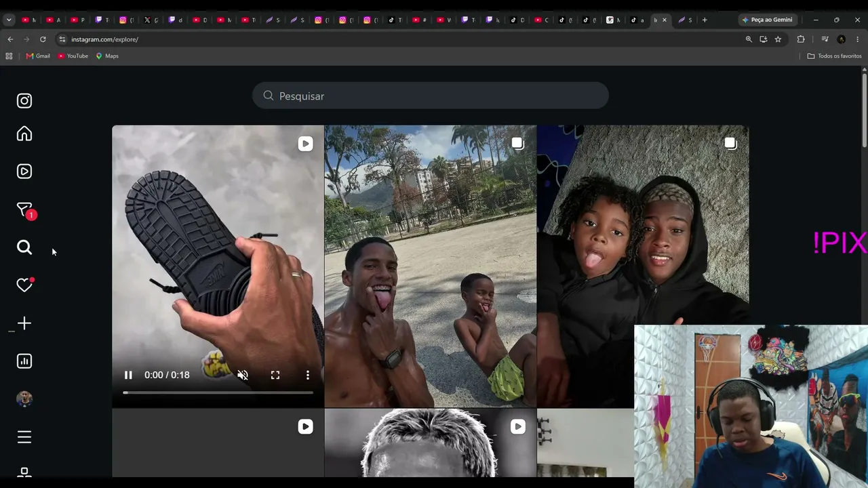Go back in Chrome
Image resolution: width=868 pixels, height=488 pixels.
point(10,39)
